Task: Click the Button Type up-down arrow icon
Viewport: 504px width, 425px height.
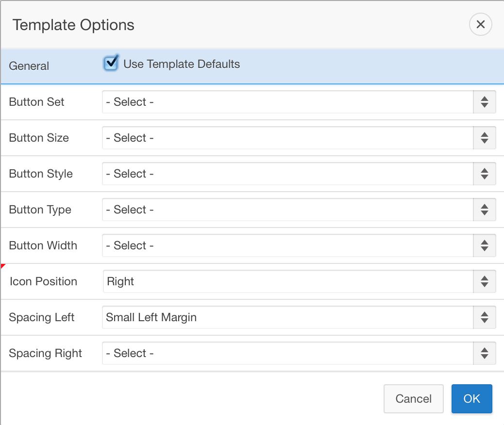Action: [484, 210]
